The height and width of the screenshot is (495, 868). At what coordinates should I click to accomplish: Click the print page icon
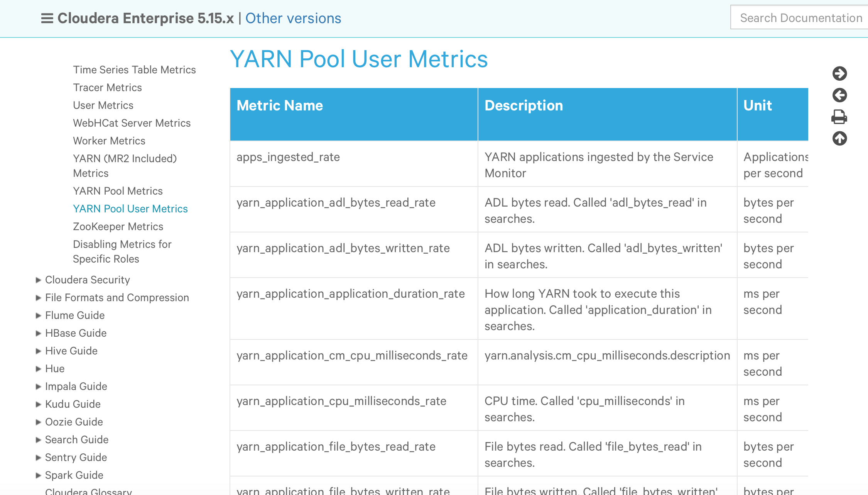[839, 117]
